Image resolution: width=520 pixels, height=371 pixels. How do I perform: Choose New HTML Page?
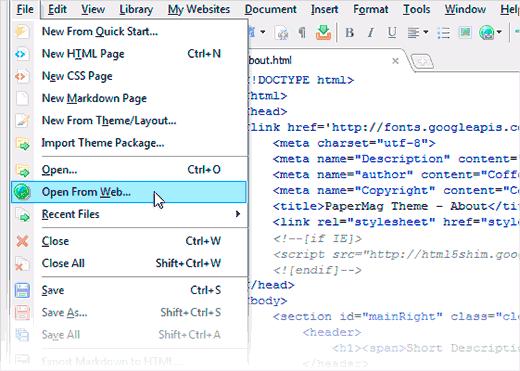129,54
